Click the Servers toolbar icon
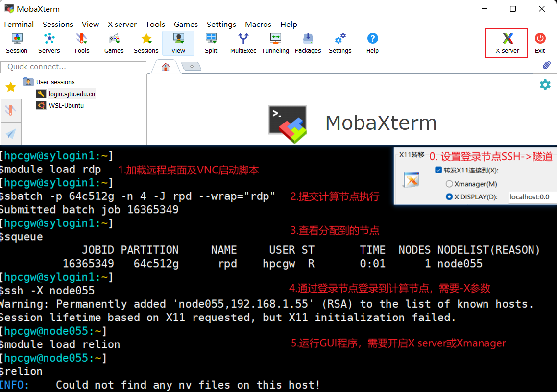Screen dimensions: 557x392 click(49, 43)
